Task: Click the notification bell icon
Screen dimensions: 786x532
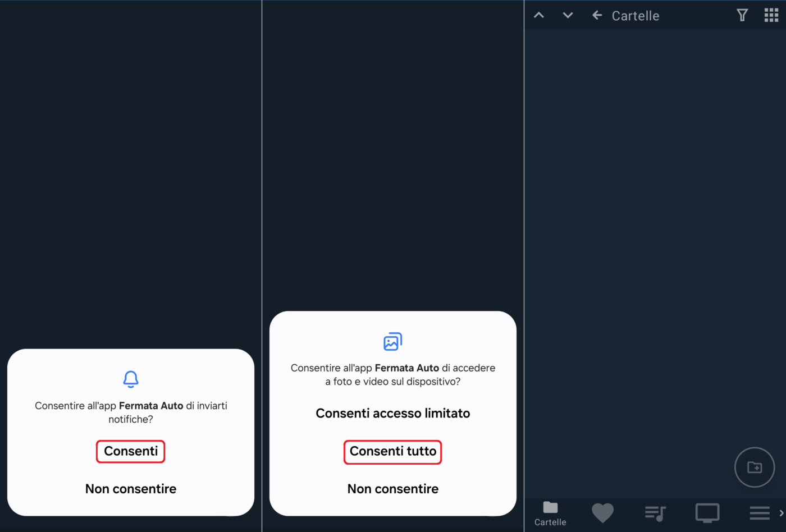Action: pos(131,379)
